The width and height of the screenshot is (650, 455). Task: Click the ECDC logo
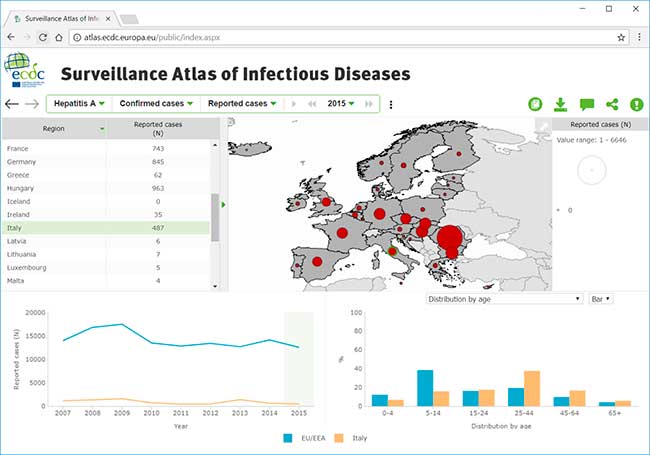pos(24,70)
